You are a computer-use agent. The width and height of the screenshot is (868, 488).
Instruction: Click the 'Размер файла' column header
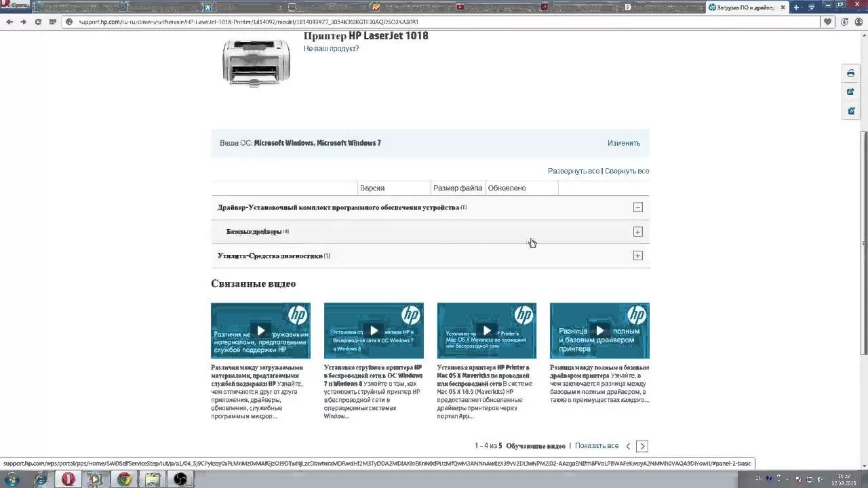458,188
